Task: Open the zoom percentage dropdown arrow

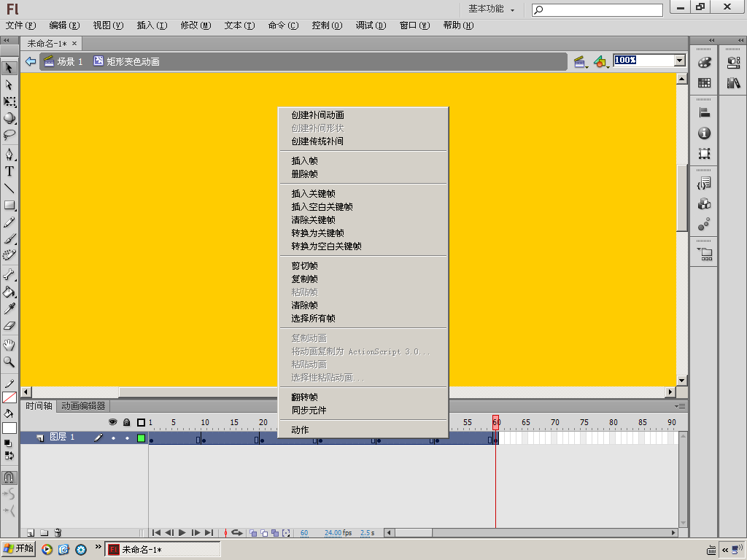Action: pos(680,61)
